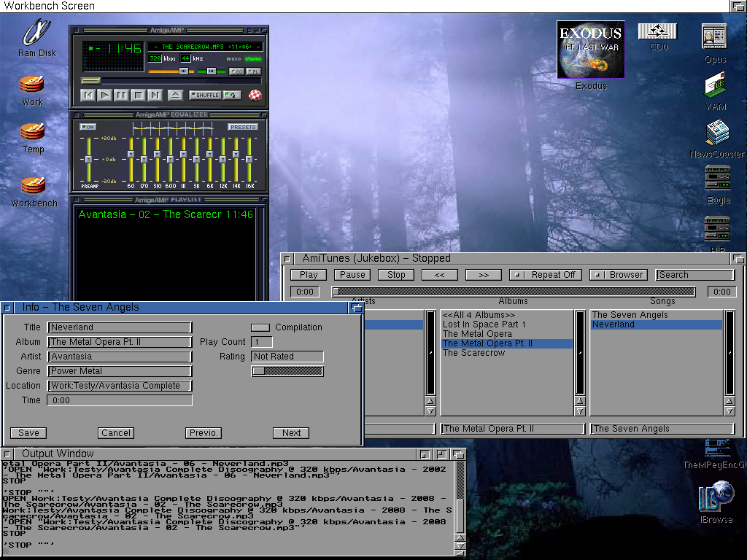Skip to previous track in AmigaAMP

[88, 96]
